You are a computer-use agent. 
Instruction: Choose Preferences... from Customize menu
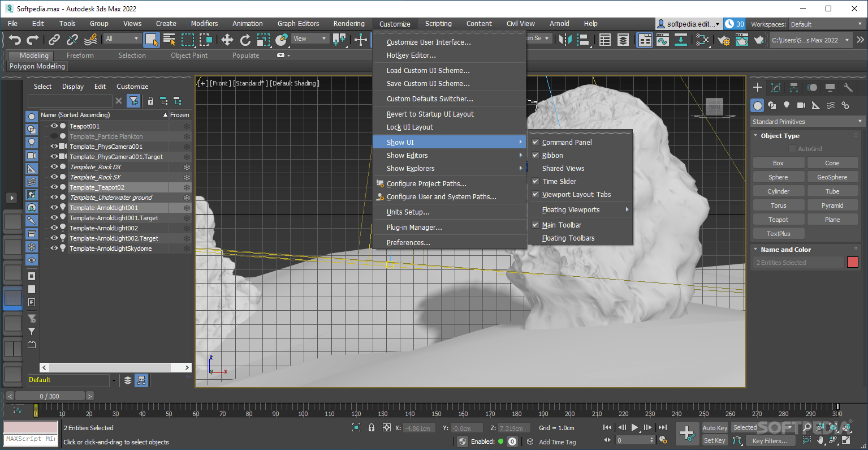[408, 242]
